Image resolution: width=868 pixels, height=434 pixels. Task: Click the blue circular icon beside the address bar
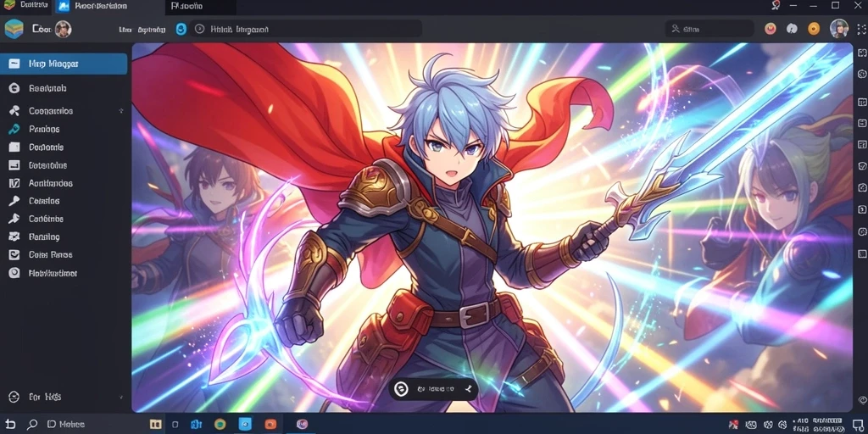pos(181,30)
